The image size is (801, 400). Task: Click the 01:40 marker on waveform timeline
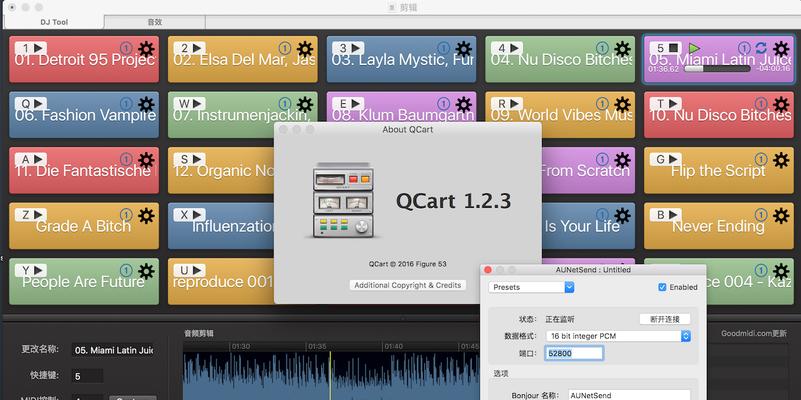click(x=393, y=346)
